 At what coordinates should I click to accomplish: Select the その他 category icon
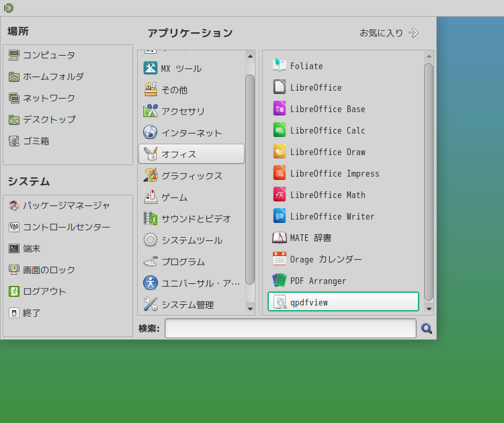coord(151,89)
